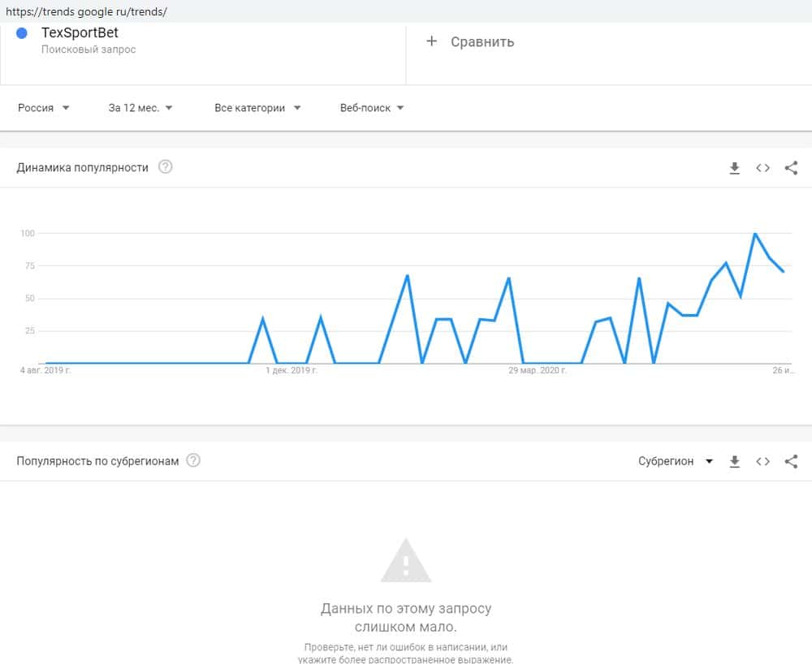Expand the За 12 мес. time range dropdown
The image size is (812, 664).
140,108
